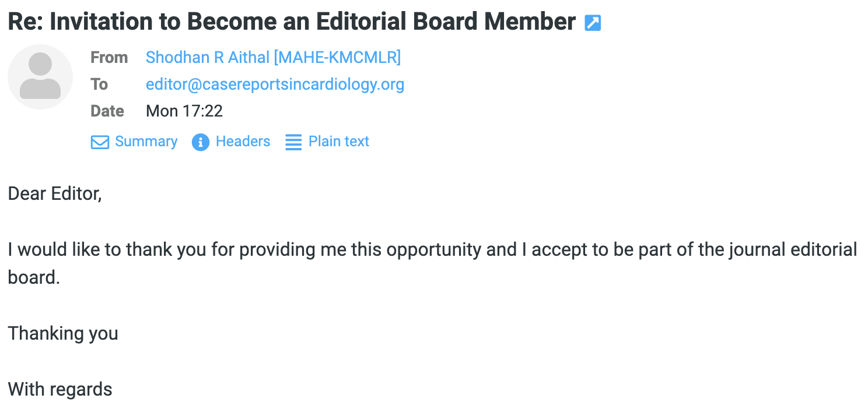
Task: Open sender Shodan R Aithal's contact link
Action: point(273,58)
